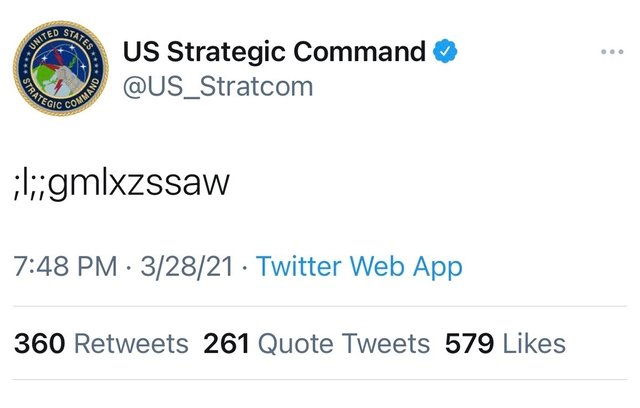Click the number 579 like count
The height and width of the screenshot is (408, 640).
click(x=470, y=344)
